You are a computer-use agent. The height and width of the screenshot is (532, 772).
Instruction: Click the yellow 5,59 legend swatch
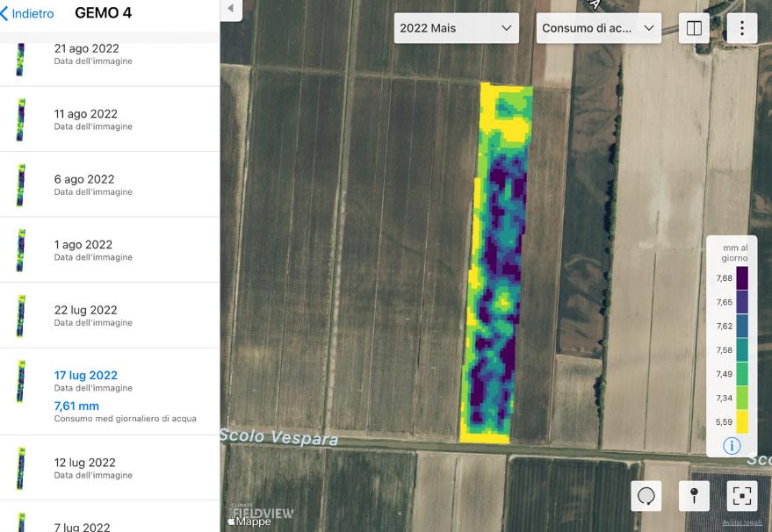(741, 422)
